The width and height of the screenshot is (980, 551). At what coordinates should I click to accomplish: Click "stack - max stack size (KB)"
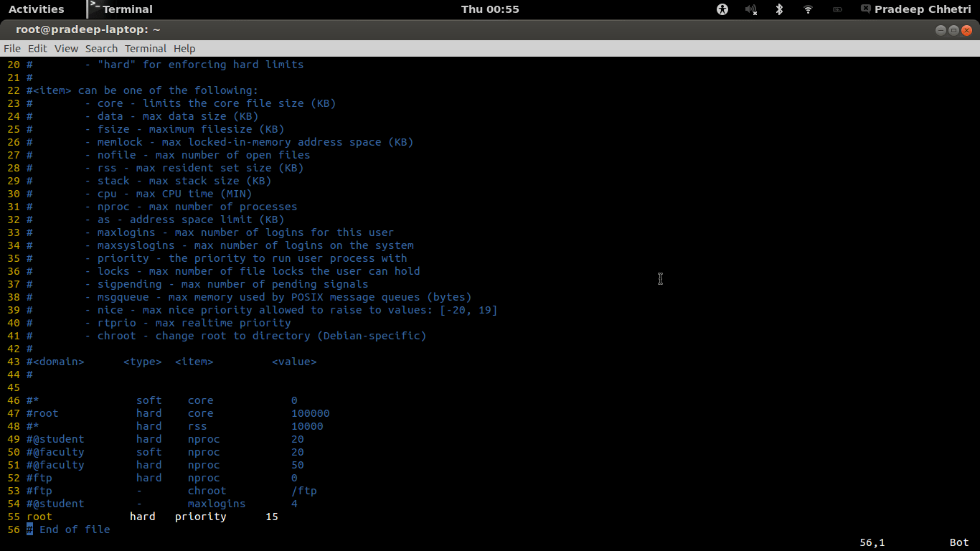[x=184, y=181]
